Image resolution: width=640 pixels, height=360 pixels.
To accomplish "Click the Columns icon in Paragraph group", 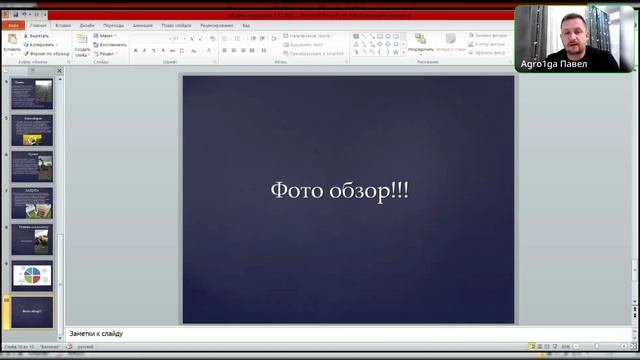I will pos(264,50).
